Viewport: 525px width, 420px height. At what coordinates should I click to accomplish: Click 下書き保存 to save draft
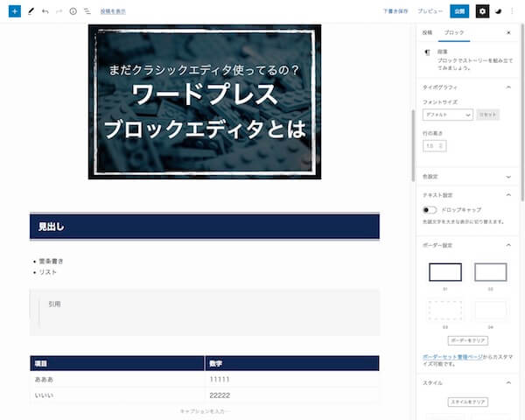pos(395,11)
